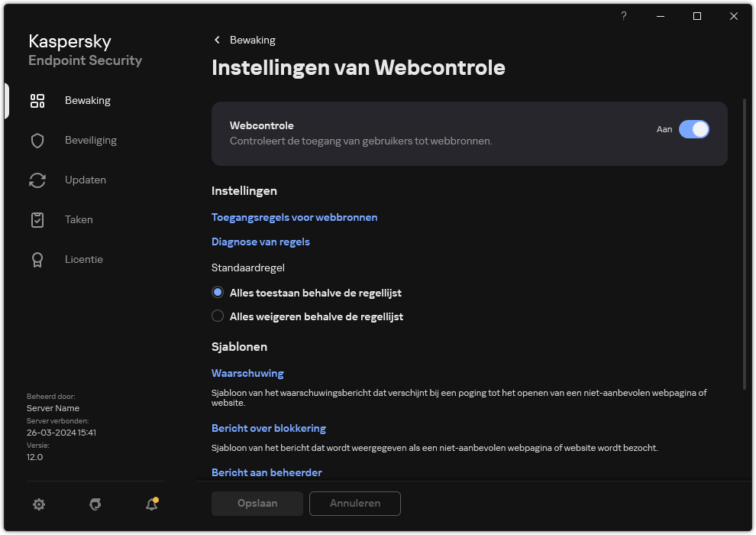Select 'Alles toestaan behalve de regellijst'

click(x=218, y=292)
